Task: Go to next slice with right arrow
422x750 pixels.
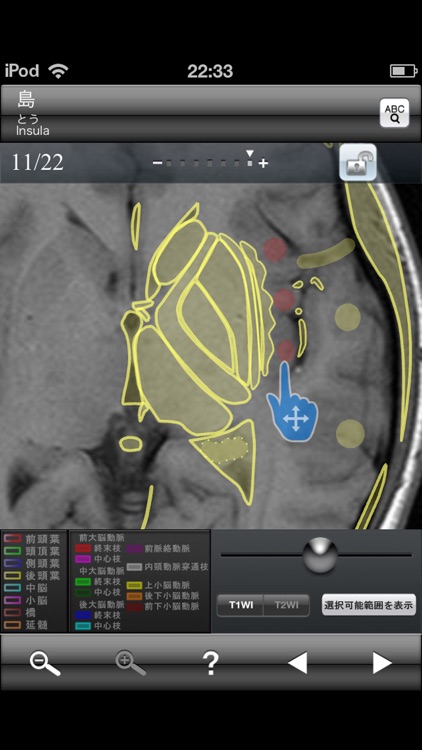Action: click(382, 663)
